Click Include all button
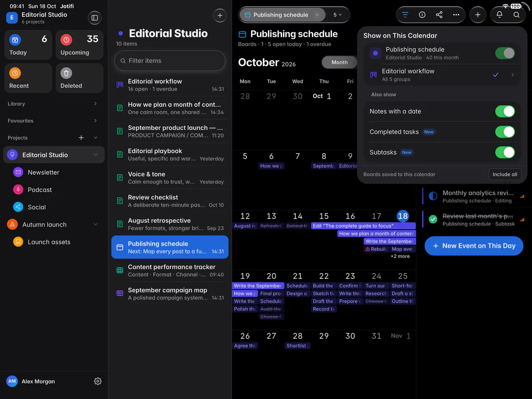This screenshot has height=399, width=532. [x=505, y=174]
